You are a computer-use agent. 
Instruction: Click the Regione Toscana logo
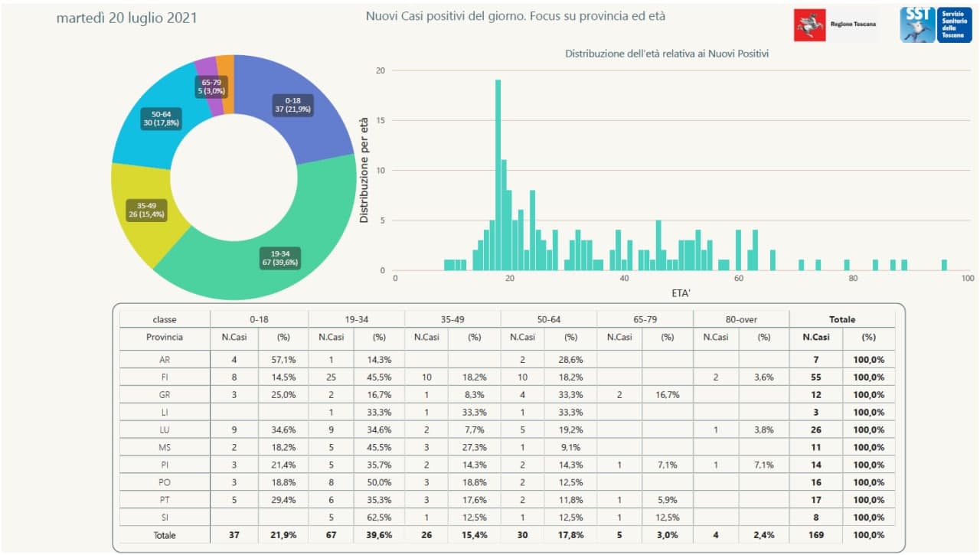click(x=835, y=24)
